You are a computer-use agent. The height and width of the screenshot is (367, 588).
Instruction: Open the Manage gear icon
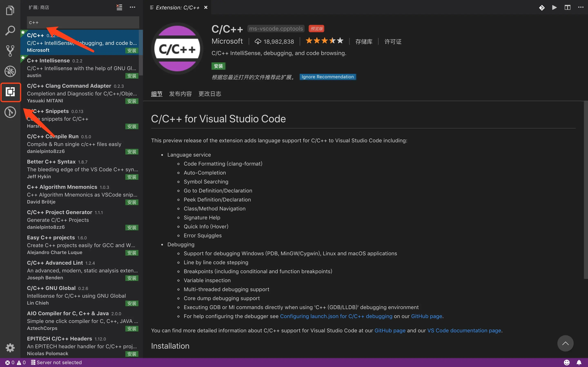pyautogui.click(x=10, y=348)
